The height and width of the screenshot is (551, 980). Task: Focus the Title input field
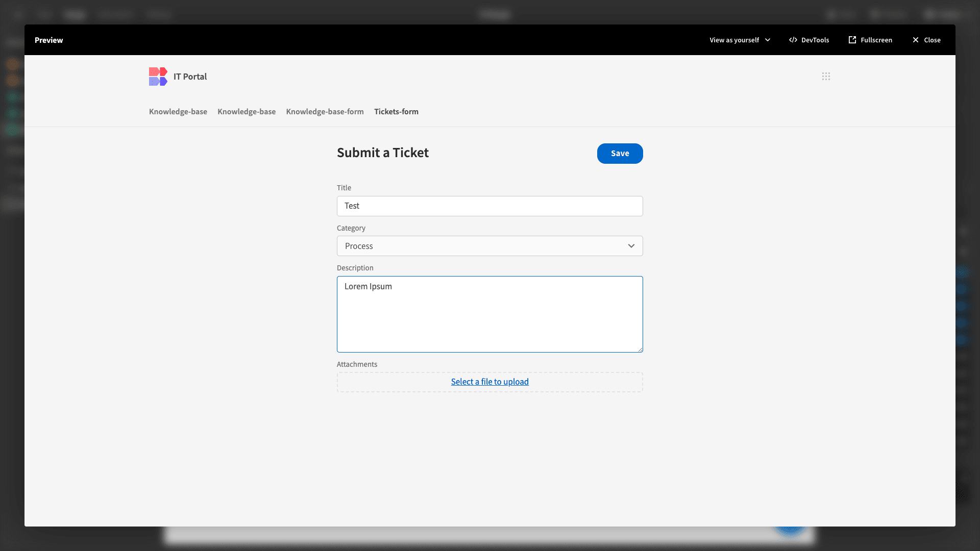tap(489, 206)
